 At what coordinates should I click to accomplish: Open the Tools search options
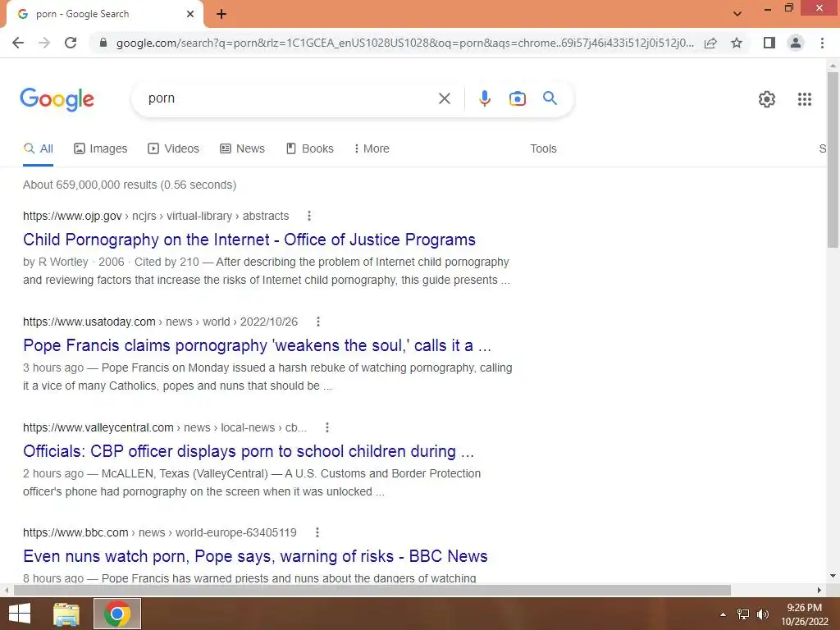point(543,148)
